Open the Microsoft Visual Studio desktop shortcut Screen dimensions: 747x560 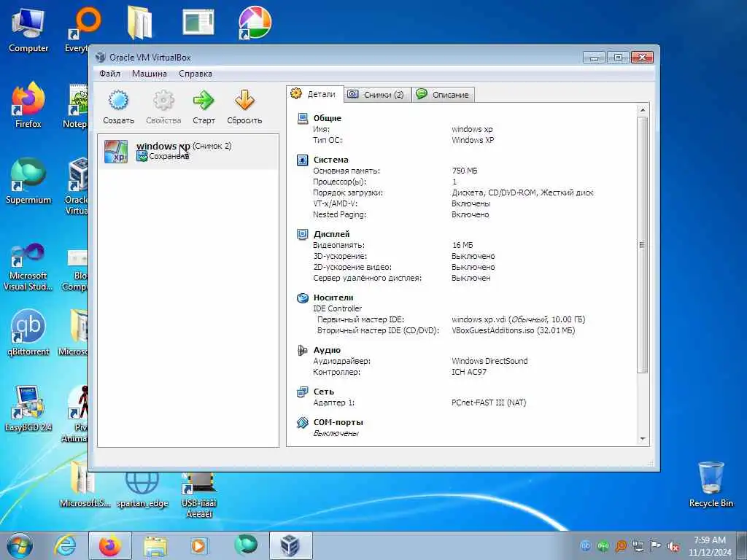point(28,267)
